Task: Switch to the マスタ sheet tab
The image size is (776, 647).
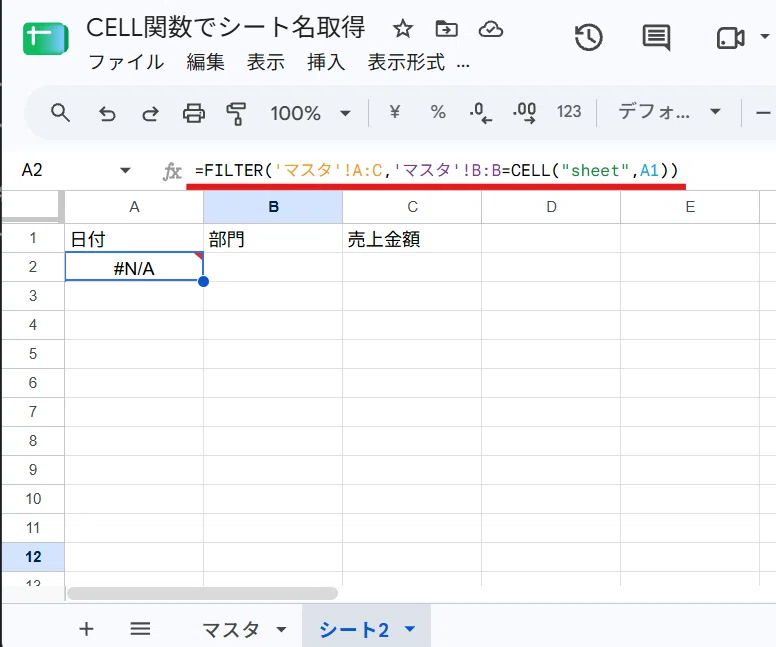Action: pos(231,629)
